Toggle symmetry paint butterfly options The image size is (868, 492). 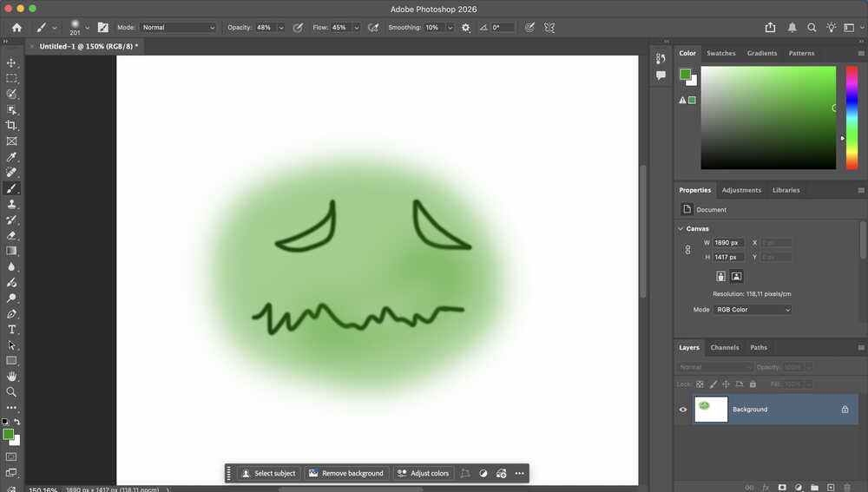pos(549,27)
